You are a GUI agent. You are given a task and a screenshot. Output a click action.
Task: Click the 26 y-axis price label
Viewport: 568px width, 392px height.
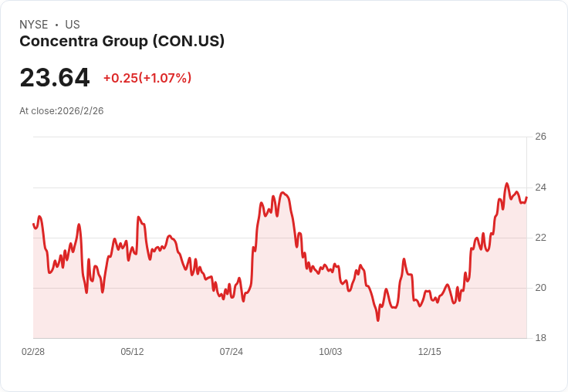[x=540, y=137]
